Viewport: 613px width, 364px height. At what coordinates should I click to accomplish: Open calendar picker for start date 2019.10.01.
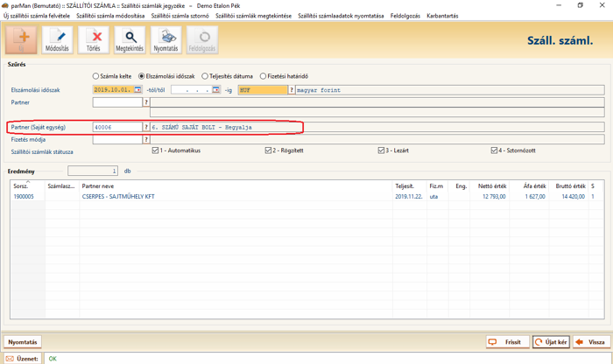[137, 90]
